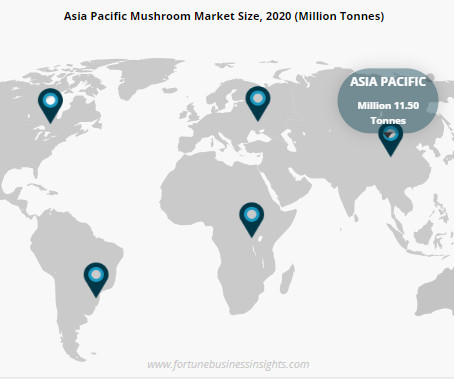Select the Arabian Peninsula region
Image resolution: width=454 pixels, height=379 pixels.
pyautogui.click(x=293, y=187)
